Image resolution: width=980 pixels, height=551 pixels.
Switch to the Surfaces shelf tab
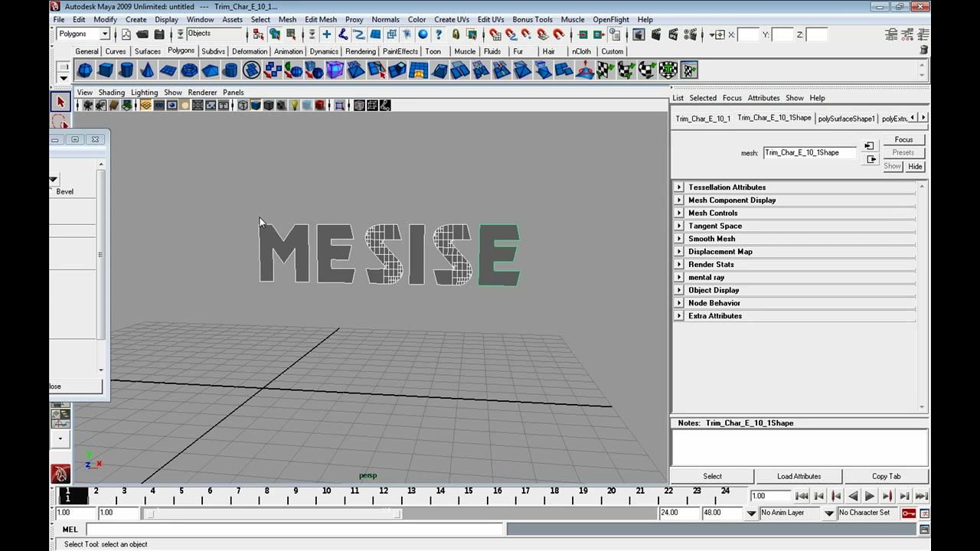[148, 51]
